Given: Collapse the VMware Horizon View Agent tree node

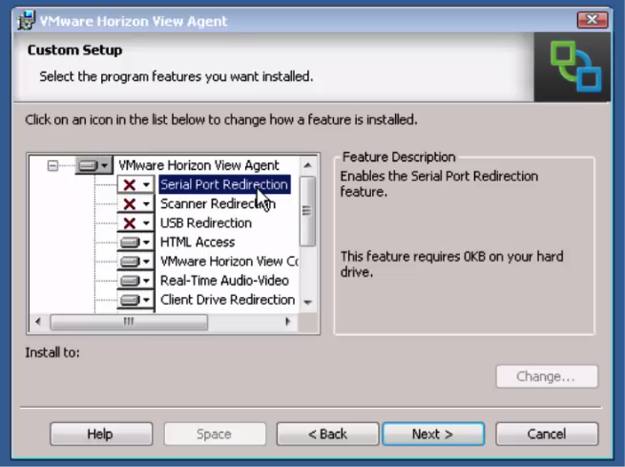Looking at the screenshot, I should (52, 165).
